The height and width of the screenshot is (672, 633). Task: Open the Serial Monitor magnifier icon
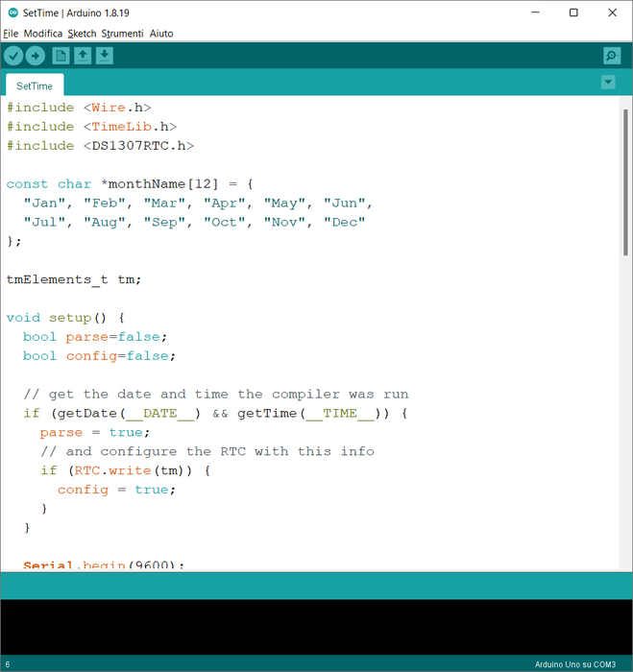click(x=612, y=56)
